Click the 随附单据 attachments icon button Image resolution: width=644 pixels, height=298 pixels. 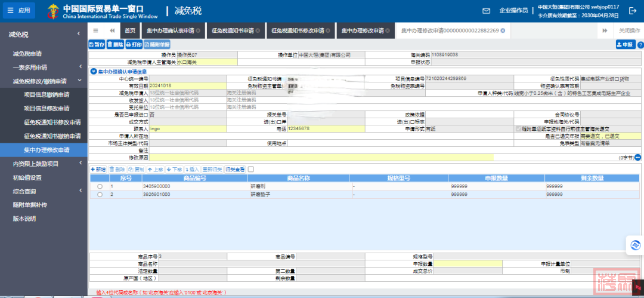coord(157,44)
